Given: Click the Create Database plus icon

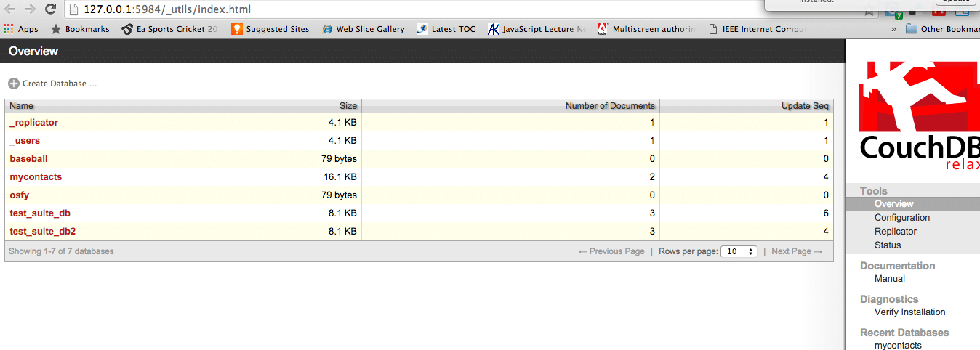Looking at the screenshot, I should click(14, 84).
